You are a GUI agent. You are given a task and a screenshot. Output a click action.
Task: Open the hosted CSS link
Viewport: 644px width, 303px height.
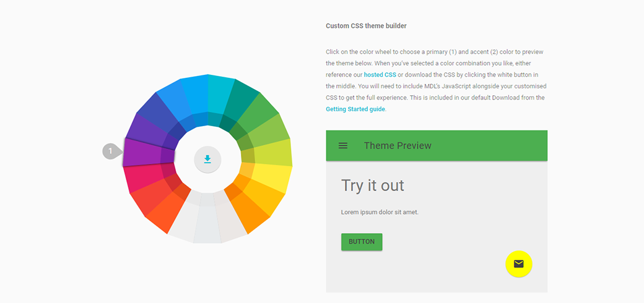click(380, 75)
